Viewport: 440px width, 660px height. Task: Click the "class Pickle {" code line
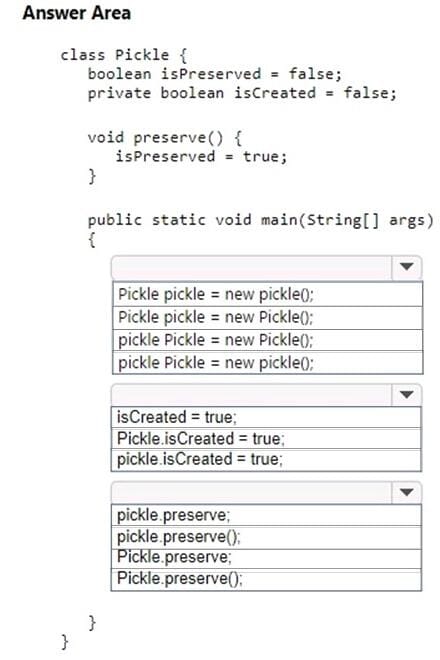pyautogui.click(x=124, y=55)
